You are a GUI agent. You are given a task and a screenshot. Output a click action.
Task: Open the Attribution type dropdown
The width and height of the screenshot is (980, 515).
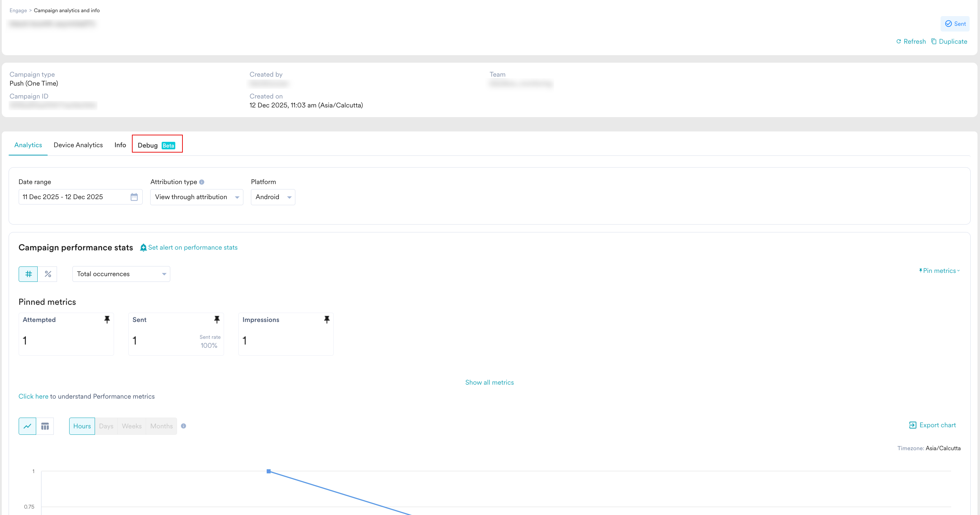(x=196, y=197)
